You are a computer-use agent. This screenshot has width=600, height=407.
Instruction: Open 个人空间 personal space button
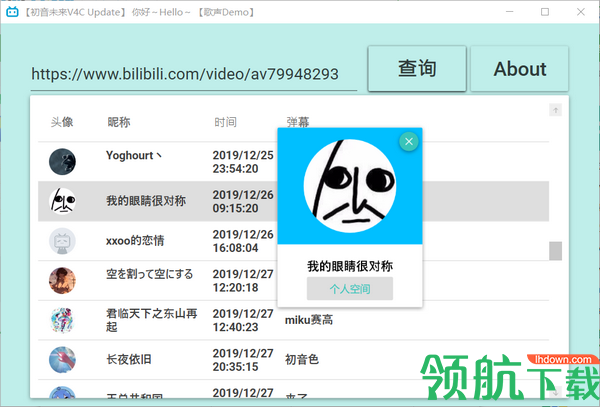[x=350, y=289]
